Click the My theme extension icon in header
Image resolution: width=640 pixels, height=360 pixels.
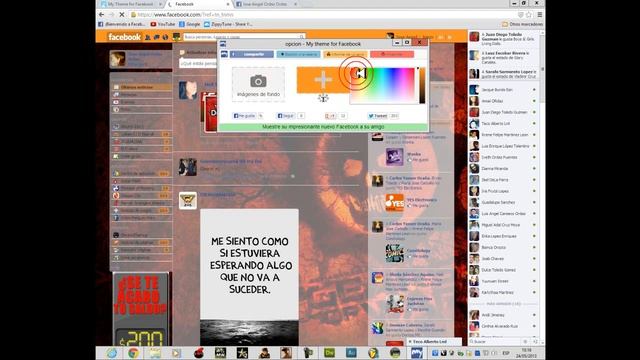[176, 37]
